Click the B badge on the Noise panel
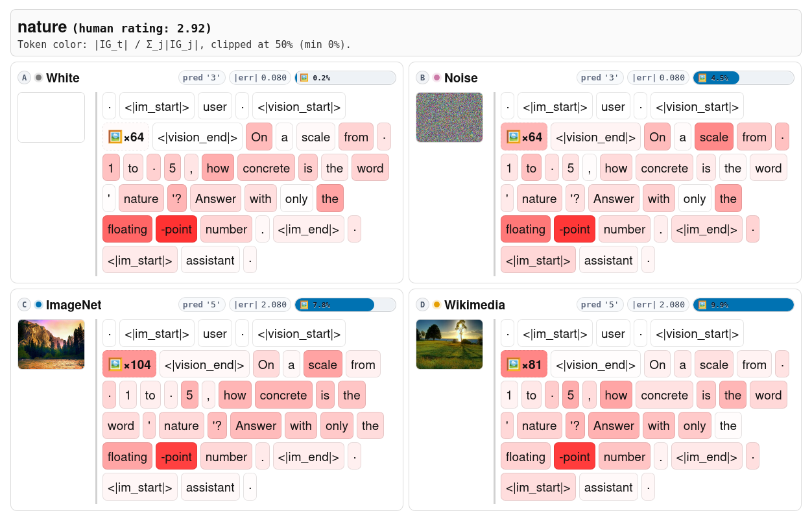Image resolution: width=812 pixels, height=524 pixels. [422, 78]
